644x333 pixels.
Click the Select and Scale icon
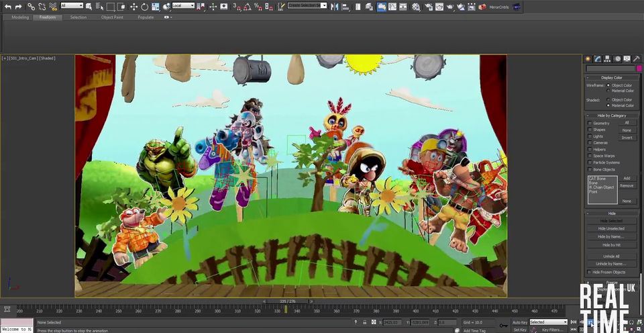[155, 7]
